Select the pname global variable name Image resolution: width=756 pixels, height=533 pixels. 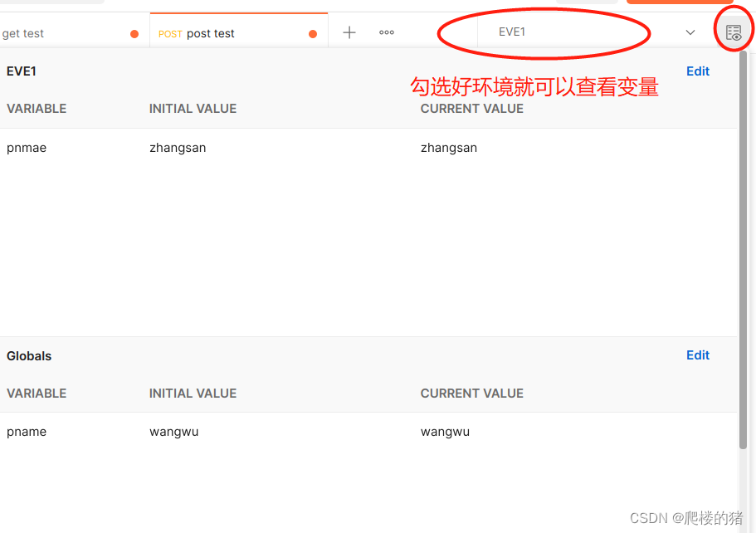pyautogui.click(x=27, y=432)
